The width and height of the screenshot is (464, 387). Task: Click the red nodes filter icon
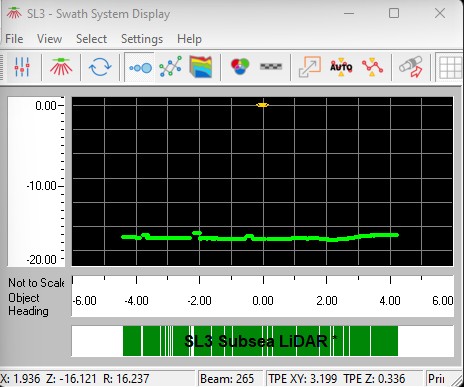[x=372, y=67]
